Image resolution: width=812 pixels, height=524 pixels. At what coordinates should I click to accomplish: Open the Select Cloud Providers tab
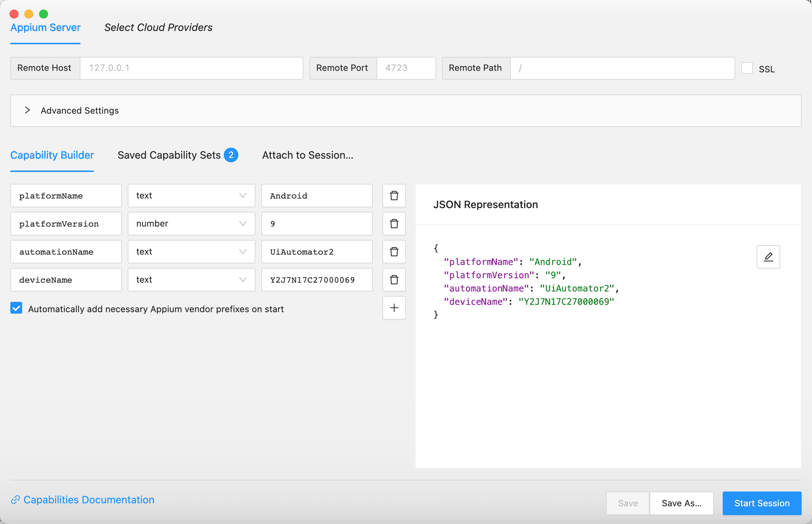pyautogui.click(x=158, y=28)
